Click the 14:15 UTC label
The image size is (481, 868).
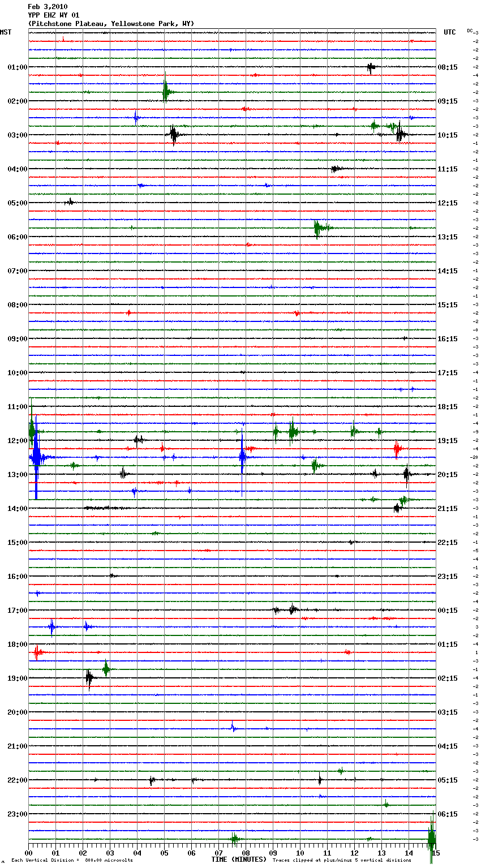click(x=448, y=271)
